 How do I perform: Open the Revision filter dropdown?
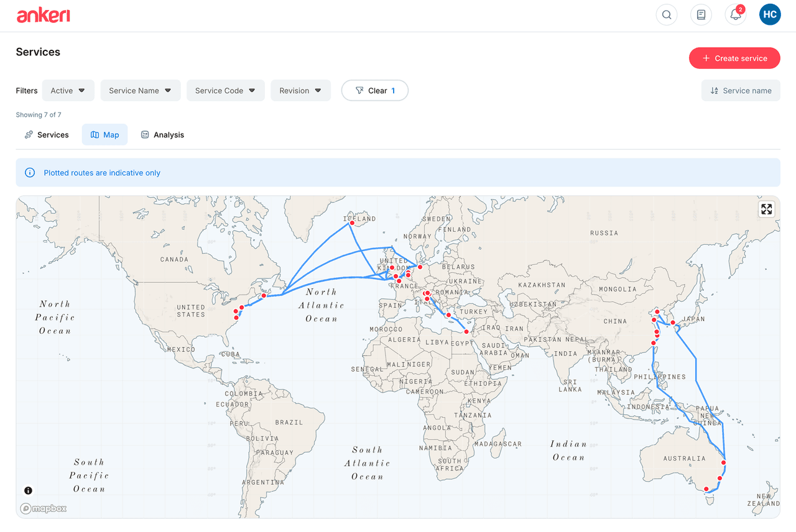300,90
